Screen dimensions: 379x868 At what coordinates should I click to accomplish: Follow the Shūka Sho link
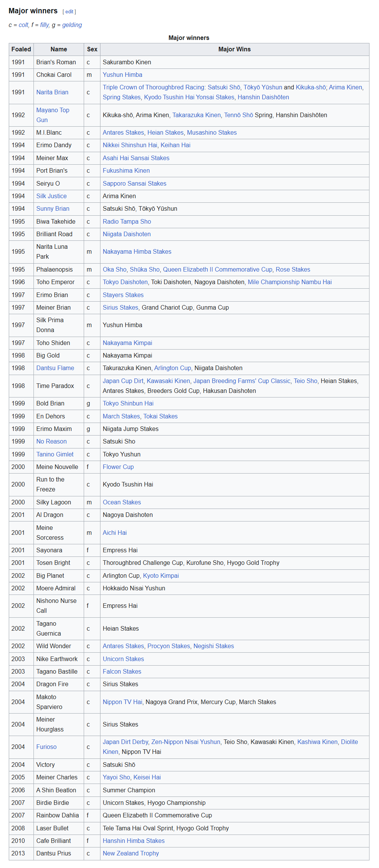coord(145,270)
